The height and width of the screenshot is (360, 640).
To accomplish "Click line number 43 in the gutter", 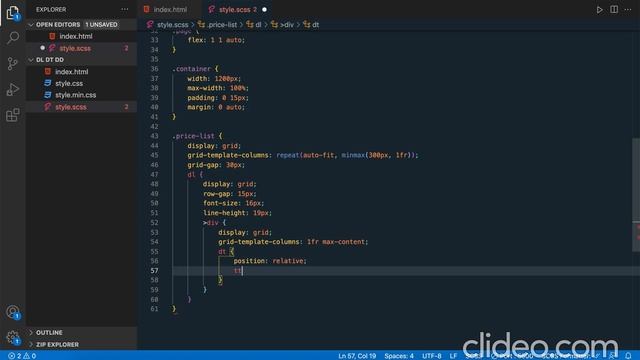I will [x=154, y=136].
